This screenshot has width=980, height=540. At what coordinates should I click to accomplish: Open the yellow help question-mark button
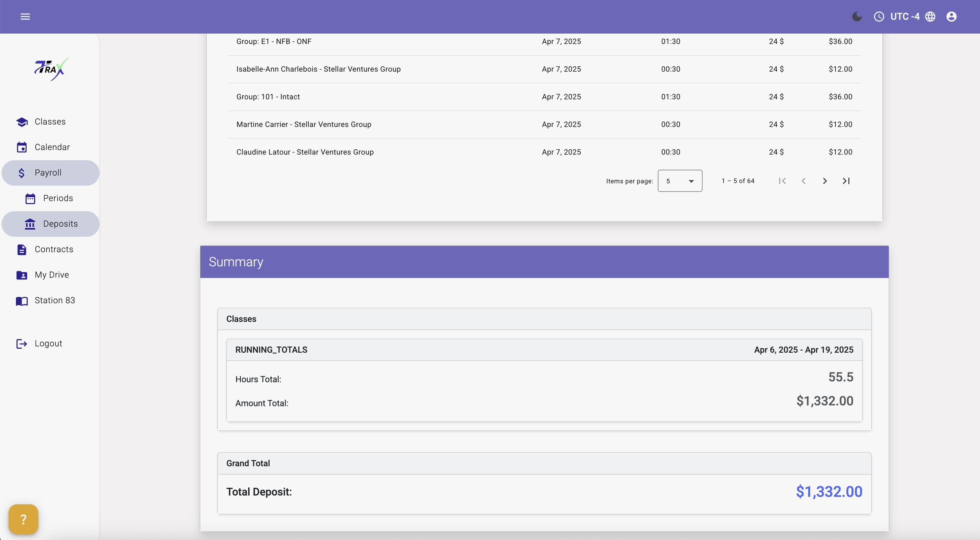(x=24, y=519)
